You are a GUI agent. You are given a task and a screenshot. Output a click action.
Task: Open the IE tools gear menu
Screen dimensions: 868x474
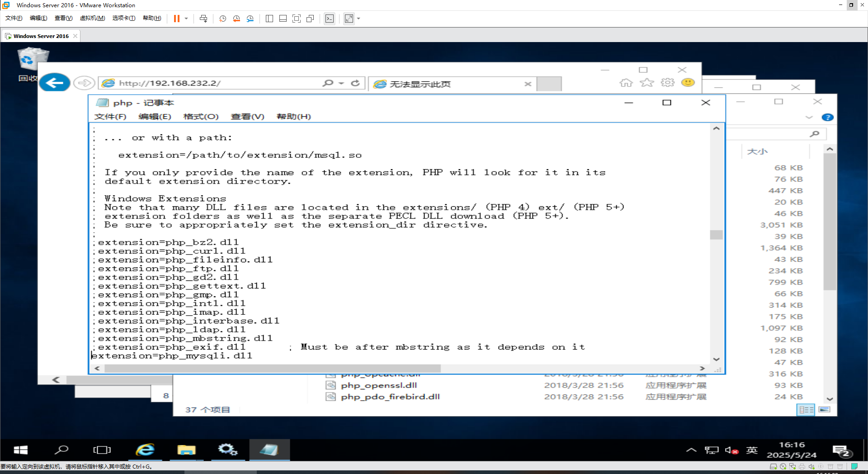coord(667,83)
